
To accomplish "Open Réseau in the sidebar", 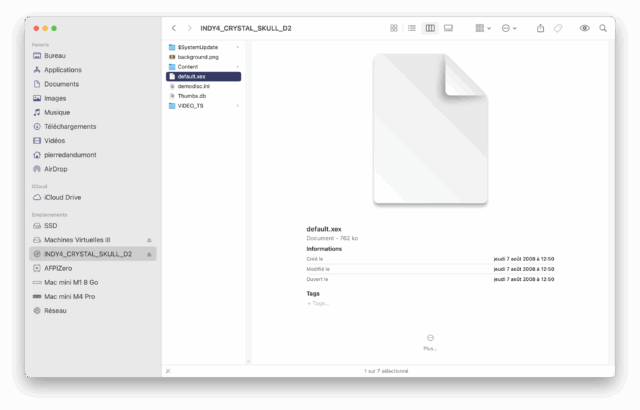I will coord(93,310).
